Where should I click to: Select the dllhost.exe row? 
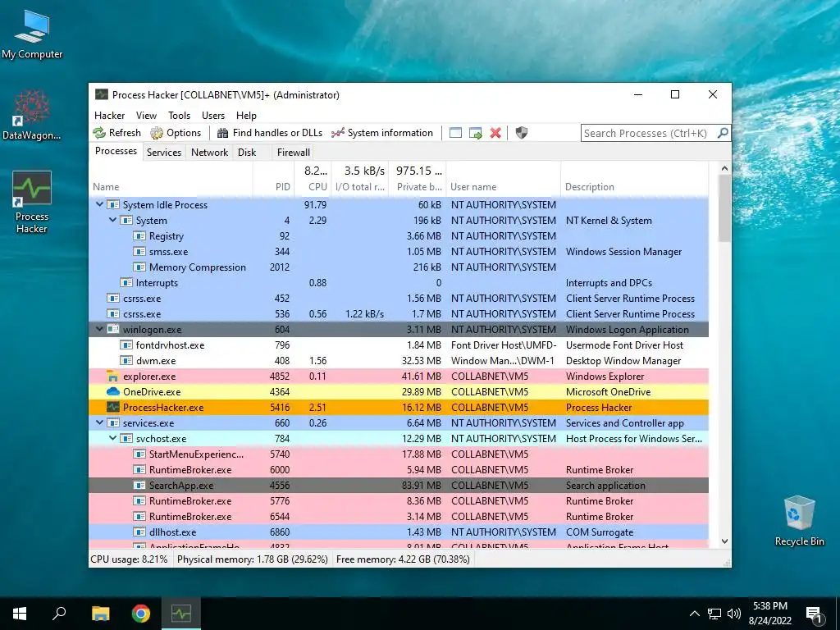[x=399, y=532]
